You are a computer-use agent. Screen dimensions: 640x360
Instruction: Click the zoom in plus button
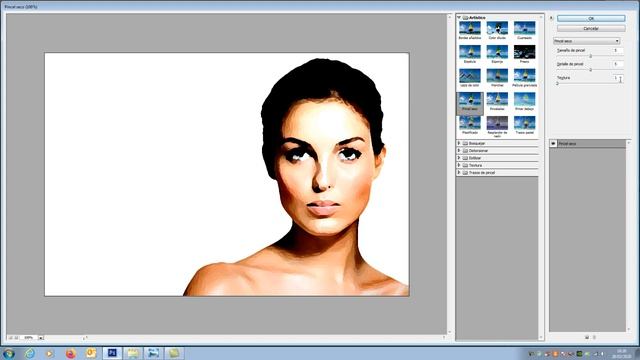pos(16,338)
